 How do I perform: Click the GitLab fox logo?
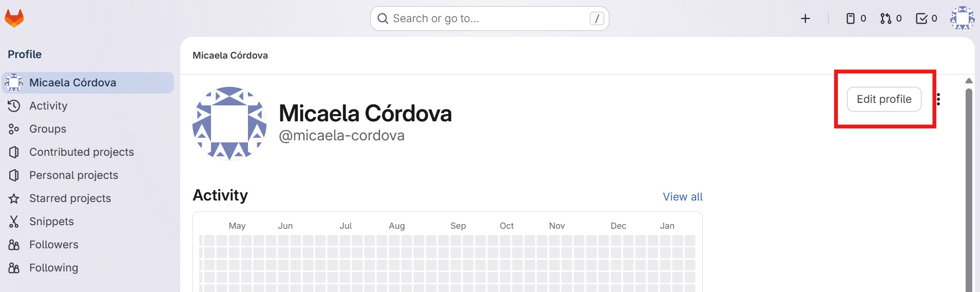tap(14, 19)
